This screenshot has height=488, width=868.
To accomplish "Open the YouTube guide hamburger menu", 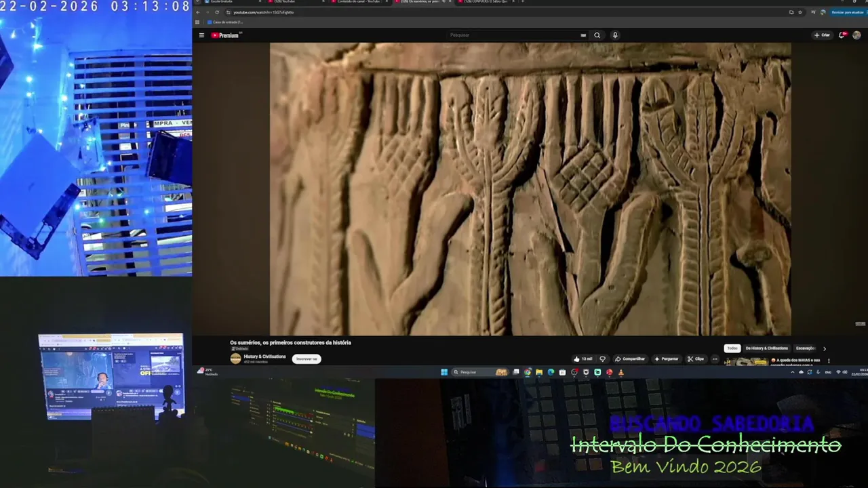I will pyautogui.click(x=201, y=35).
